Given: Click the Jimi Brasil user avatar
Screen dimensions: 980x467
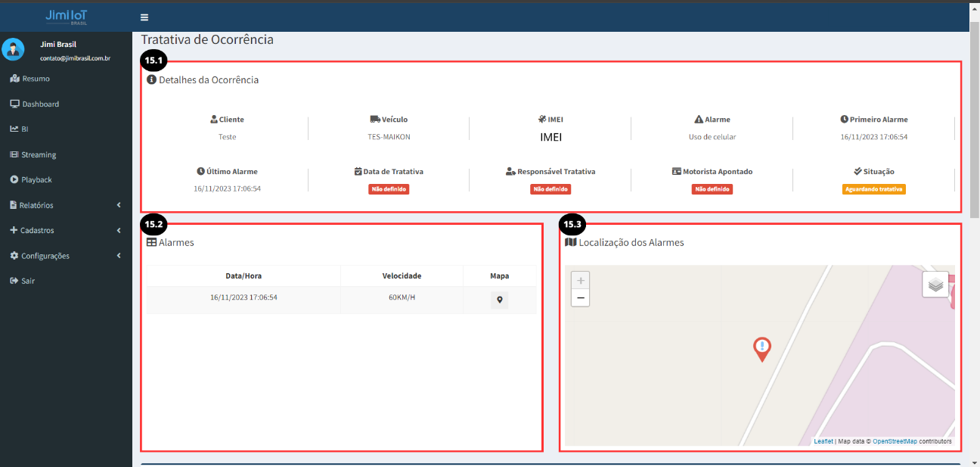Looking at the screenshot, I should point(13,49).
